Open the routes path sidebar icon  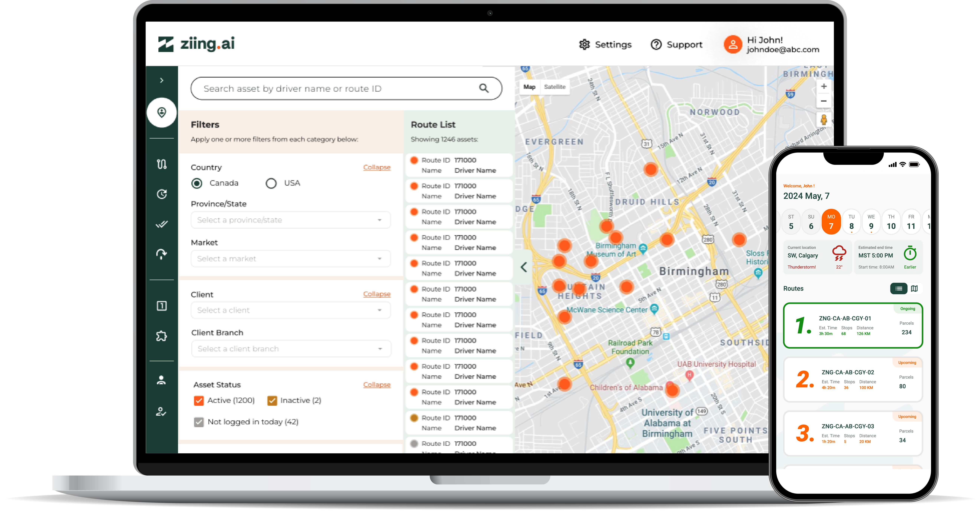(x=162, y=164)
